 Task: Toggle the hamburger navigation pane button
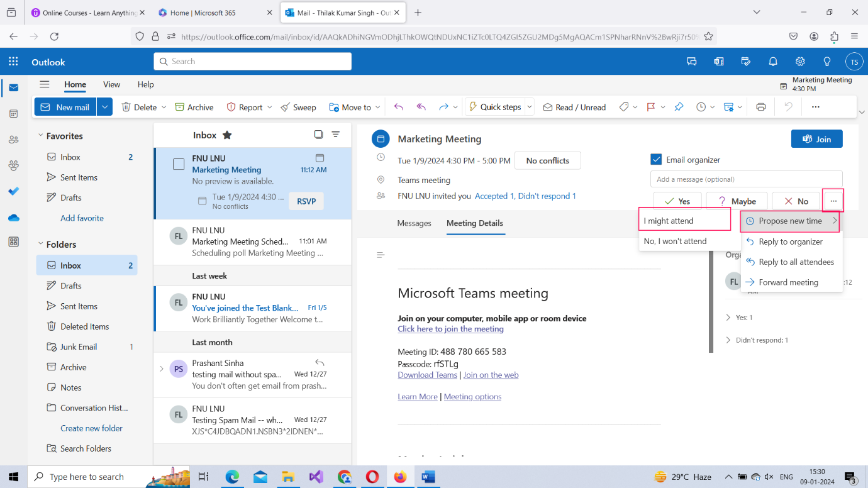click(x=44, y=84)
